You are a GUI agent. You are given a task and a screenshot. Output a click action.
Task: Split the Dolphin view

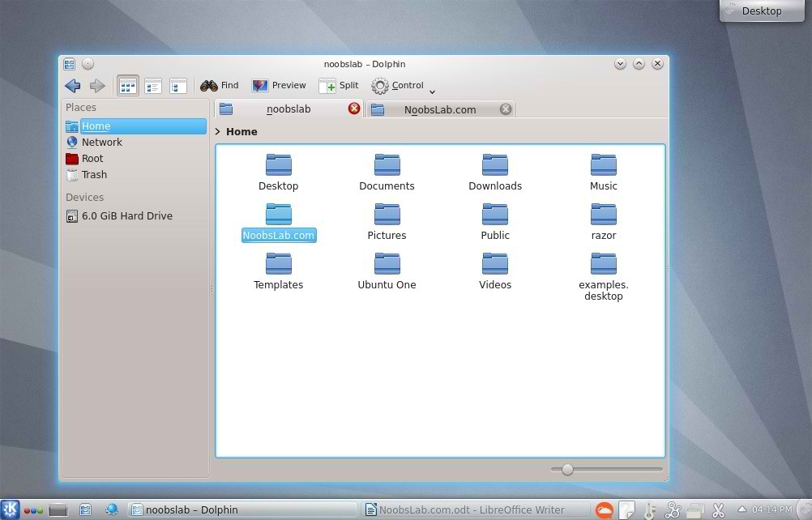[x=339, y=85]
